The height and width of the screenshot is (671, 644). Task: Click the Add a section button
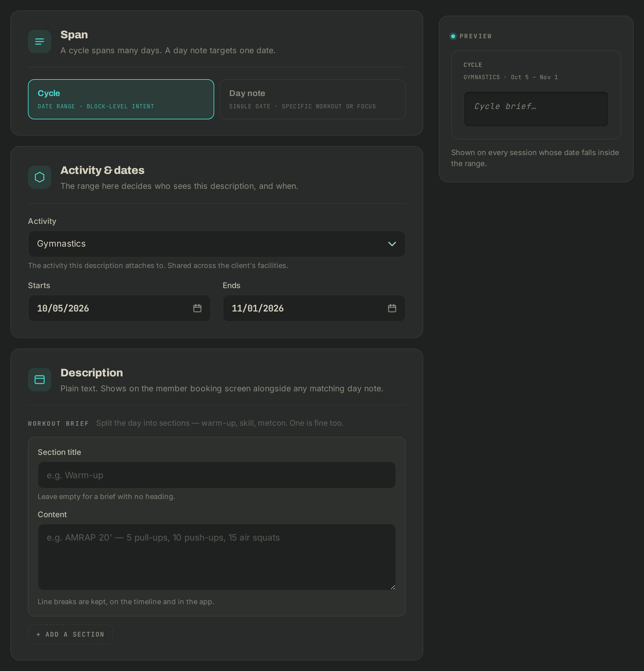point(70,634)
